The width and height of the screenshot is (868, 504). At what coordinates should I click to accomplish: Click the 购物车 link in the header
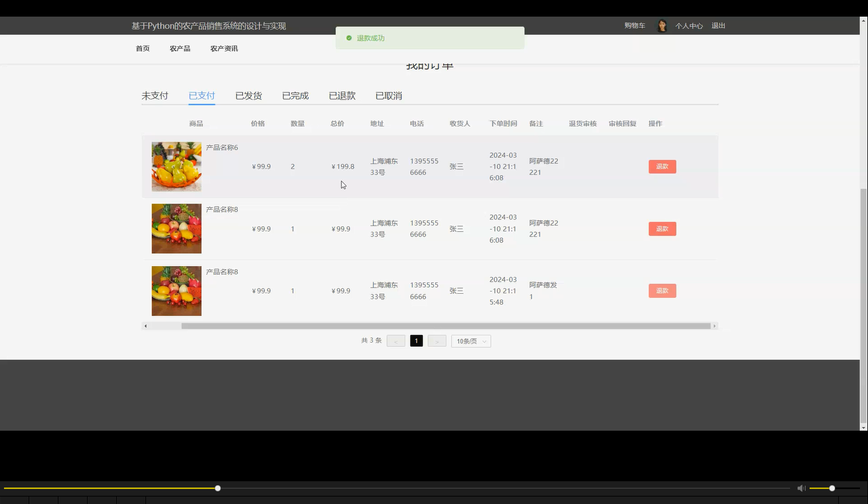point(634,25)
